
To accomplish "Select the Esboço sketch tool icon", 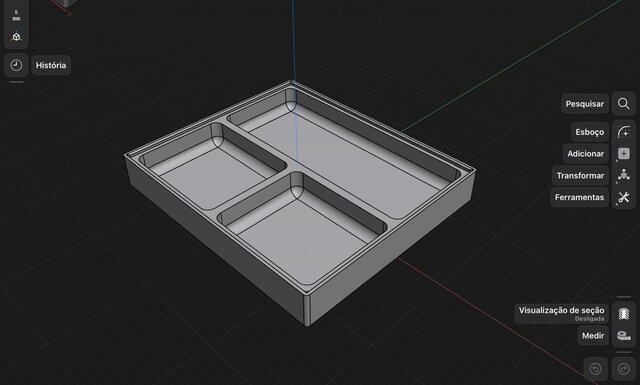I will click(x=624, y=132).
